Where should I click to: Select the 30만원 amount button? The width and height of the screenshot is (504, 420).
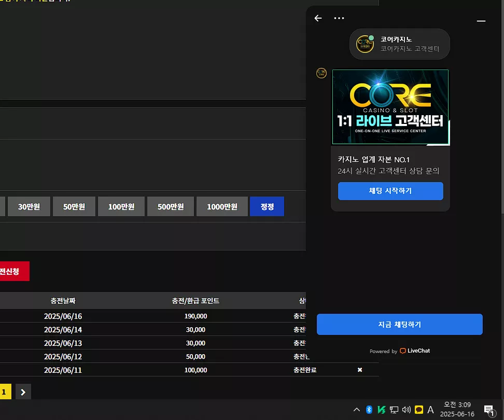click(29, 206)
